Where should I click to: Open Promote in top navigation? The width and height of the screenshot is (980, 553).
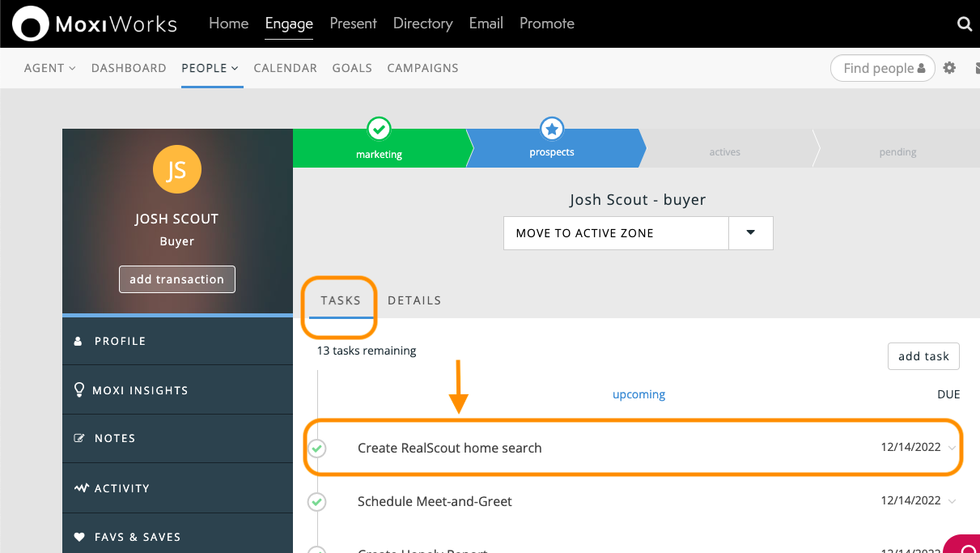tap(547, 23)
